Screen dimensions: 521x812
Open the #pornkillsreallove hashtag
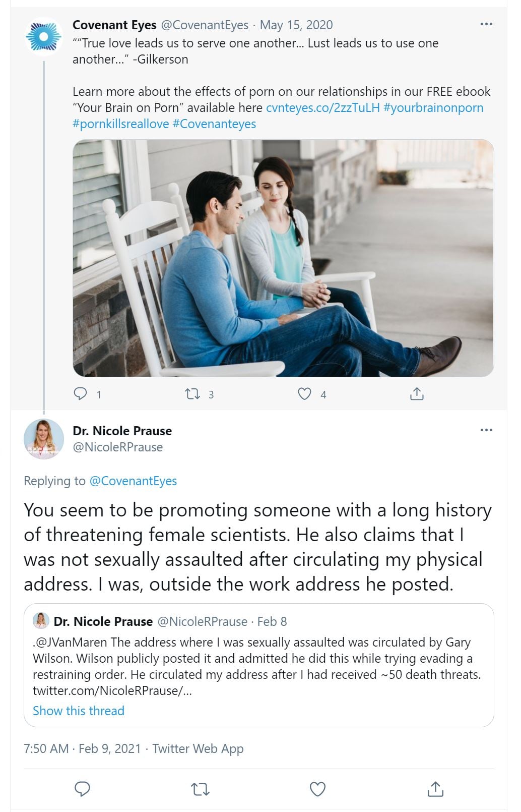click(121, 124)
